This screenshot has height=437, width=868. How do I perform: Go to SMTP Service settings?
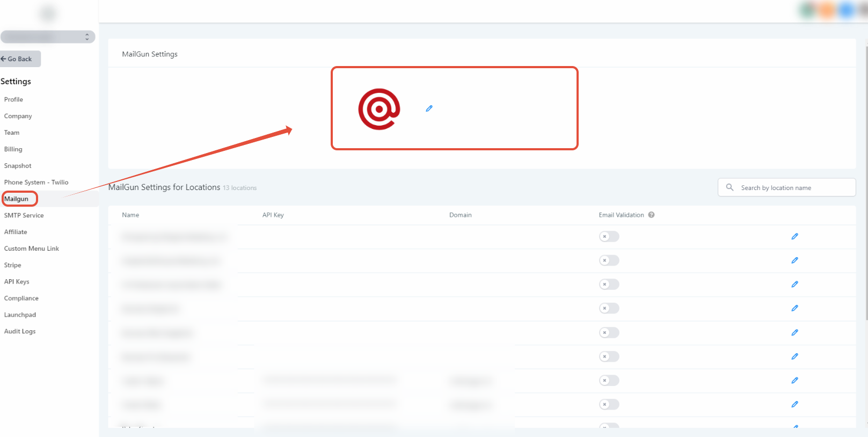24,215
